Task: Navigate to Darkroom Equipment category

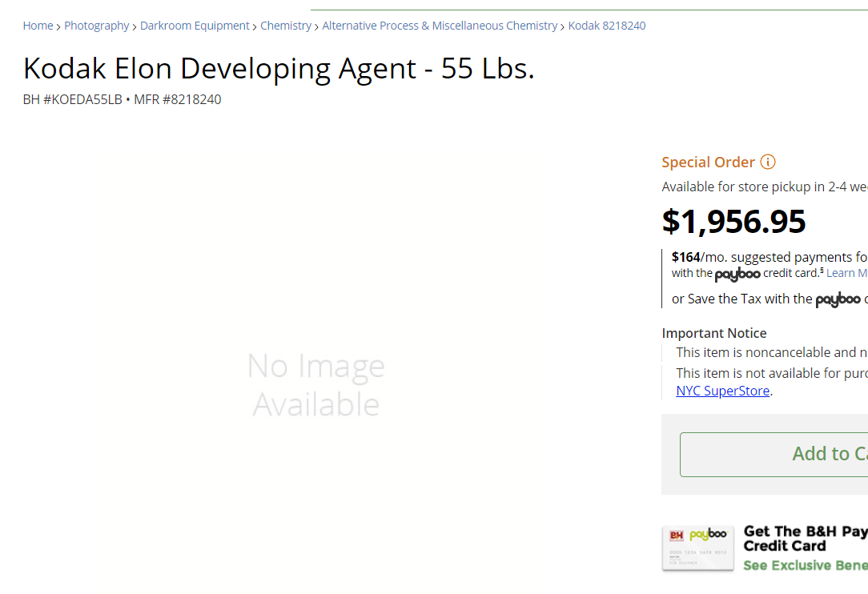Action: pyautogui.click(x=195, y=26)
